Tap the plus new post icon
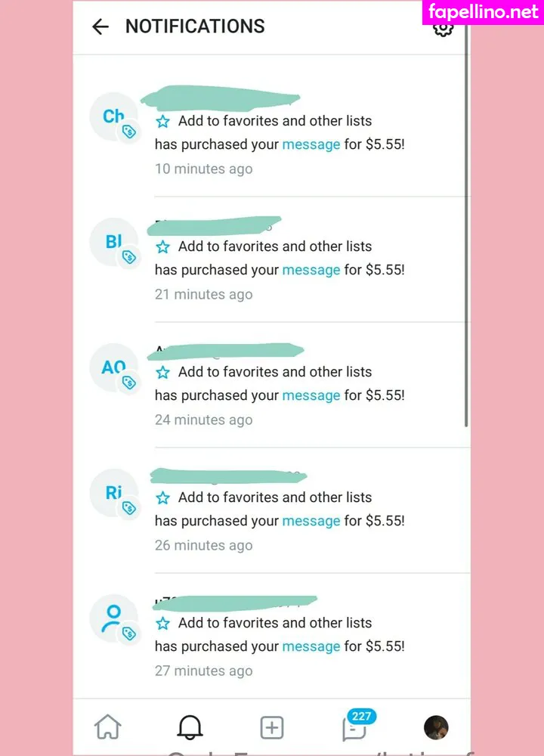544x756 pixels. tap(272, 727)
